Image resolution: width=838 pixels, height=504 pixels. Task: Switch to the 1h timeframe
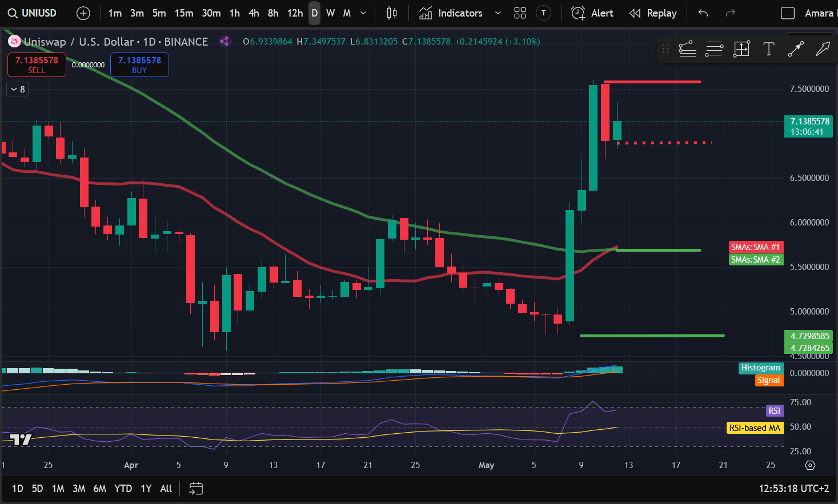click(235, 13)
